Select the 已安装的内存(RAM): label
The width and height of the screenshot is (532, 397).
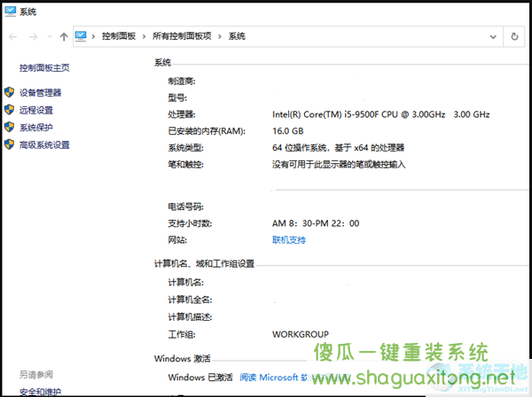(x=207, y=131)
